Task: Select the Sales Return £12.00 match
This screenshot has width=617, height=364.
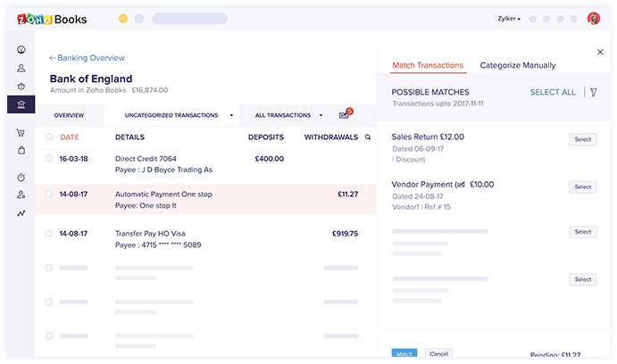Action: 583,139
